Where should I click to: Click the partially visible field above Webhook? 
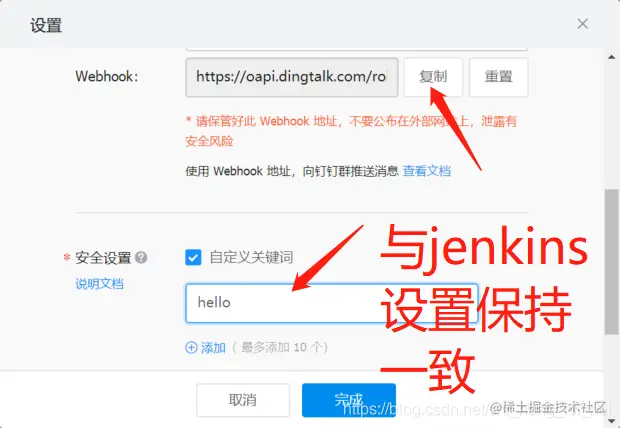click(357, 49)
